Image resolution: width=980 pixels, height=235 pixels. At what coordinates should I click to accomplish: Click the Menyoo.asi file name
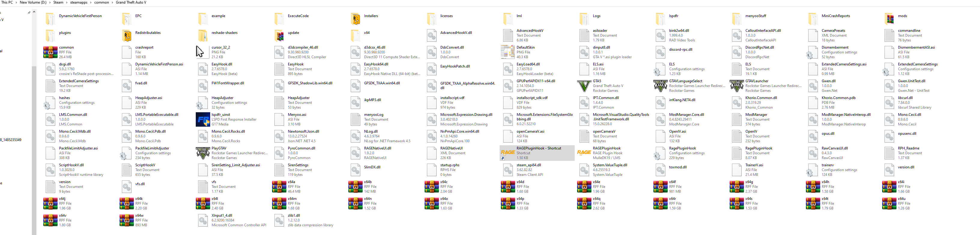(297, 115)
